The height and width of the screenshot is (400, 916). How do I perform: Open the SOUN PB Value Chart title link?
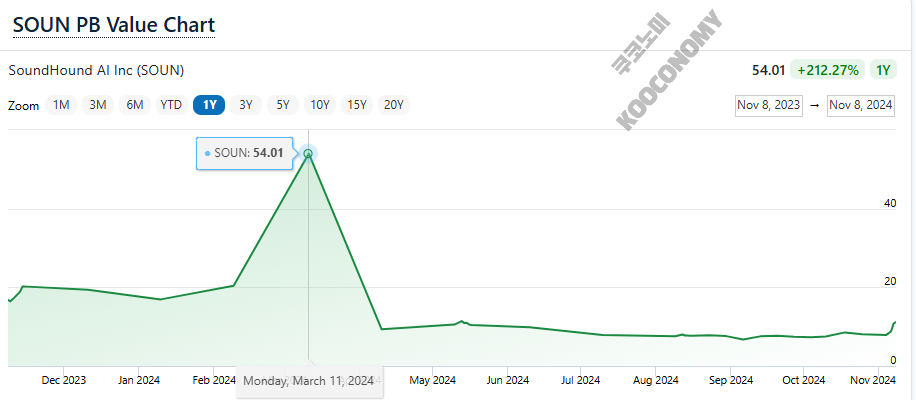(114, 25)
